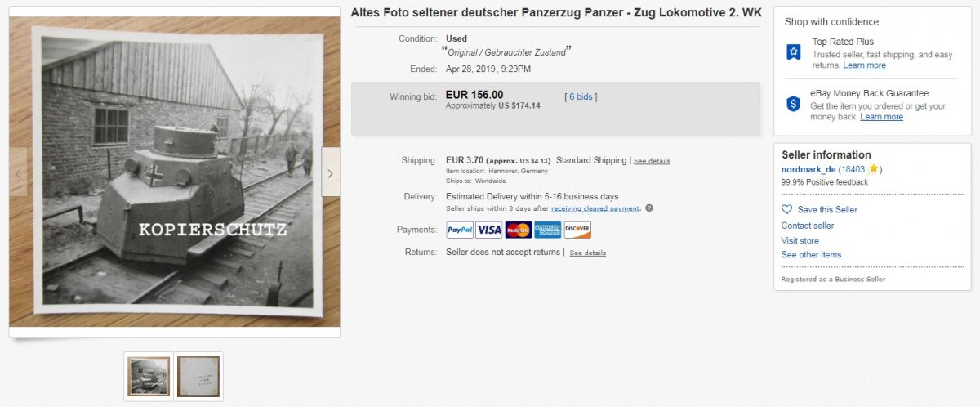Click the MasterCard payment icon

(519, 230)
